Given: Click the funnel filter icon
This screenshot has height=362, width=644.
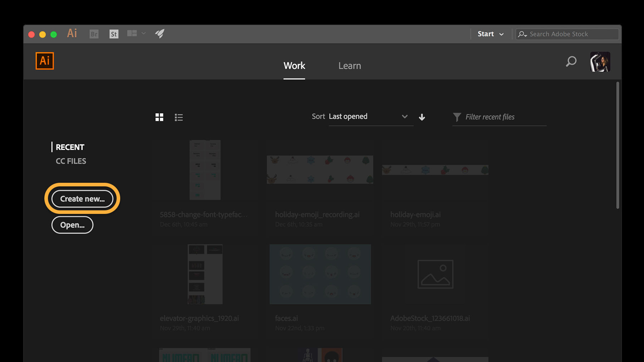Looking at the screenshot, I should click(457, 117).
